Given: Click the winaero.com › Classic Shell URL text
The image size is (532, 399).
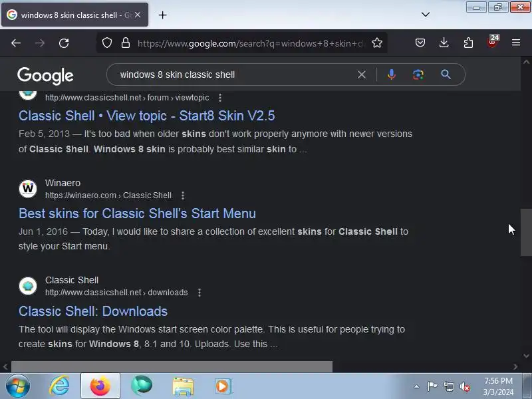Looking at the screenshot, I should (x=108, y=196).
